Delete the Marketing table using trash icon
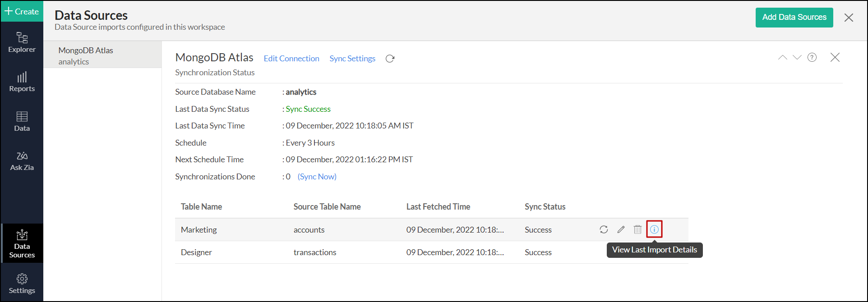868x302 pixels. 637,229
